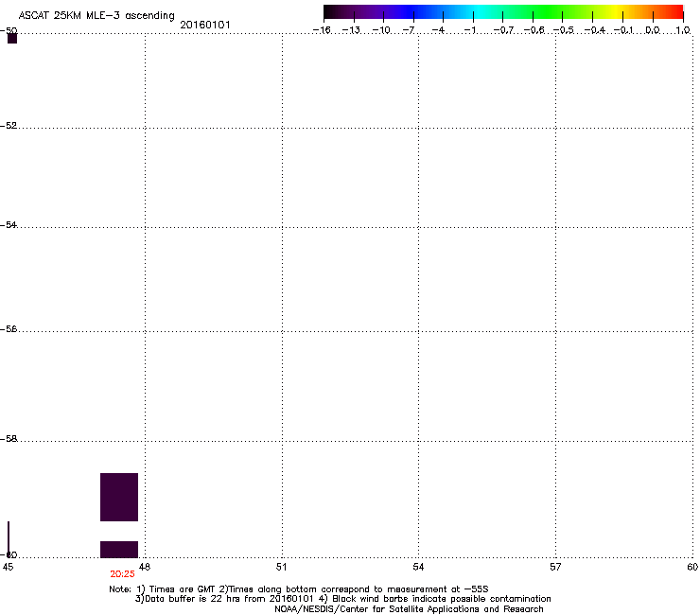
Task: Click latitude axis label -58
Action: pyautogui.click(x=9, y=439)
